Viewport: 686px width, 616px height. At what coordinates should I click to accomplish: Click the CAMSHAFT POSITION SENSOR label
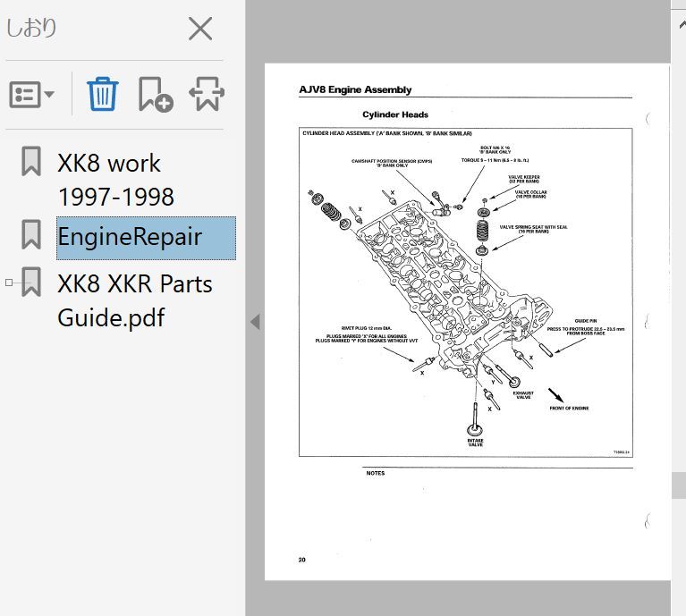(x=392, y=163)
